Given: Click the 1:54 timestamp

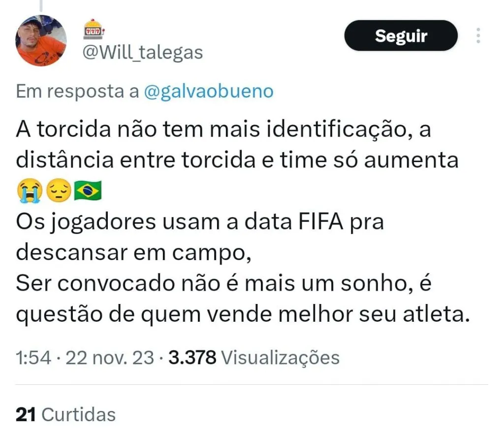Looking at the screenshot, I should click(x=33, y=358).
